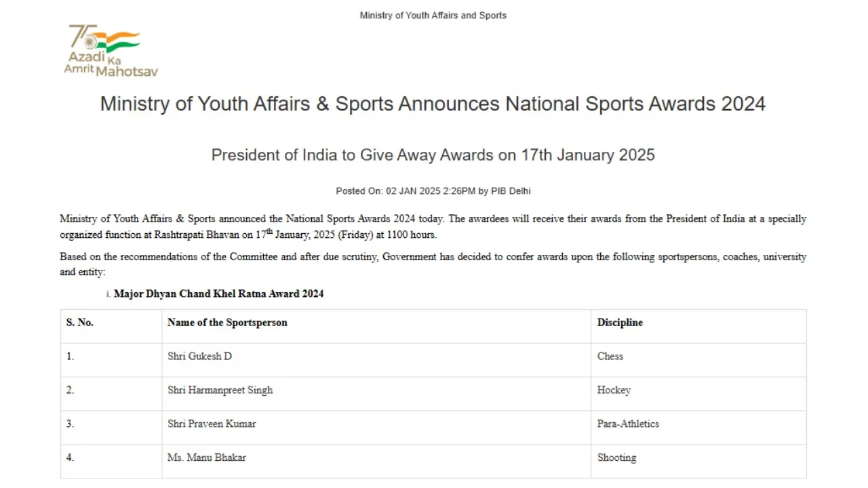Click the "Major Dhyan Chand Khel Ratna Award 2024" heading

click(x=218, y=294)
